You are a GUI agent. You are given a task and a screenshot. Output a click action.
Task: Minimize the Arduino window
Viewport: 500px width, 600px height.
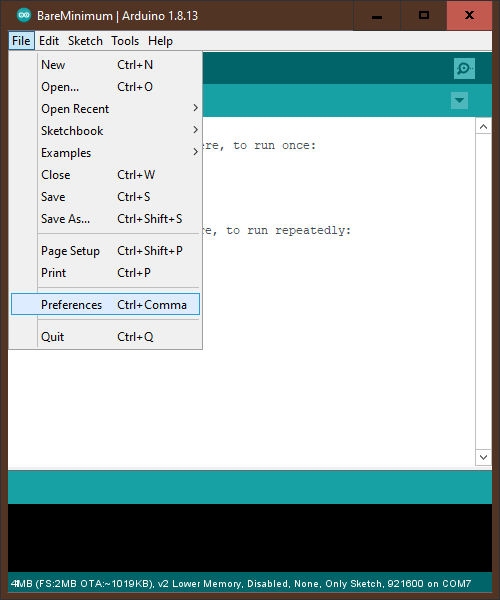pos(377,16)
